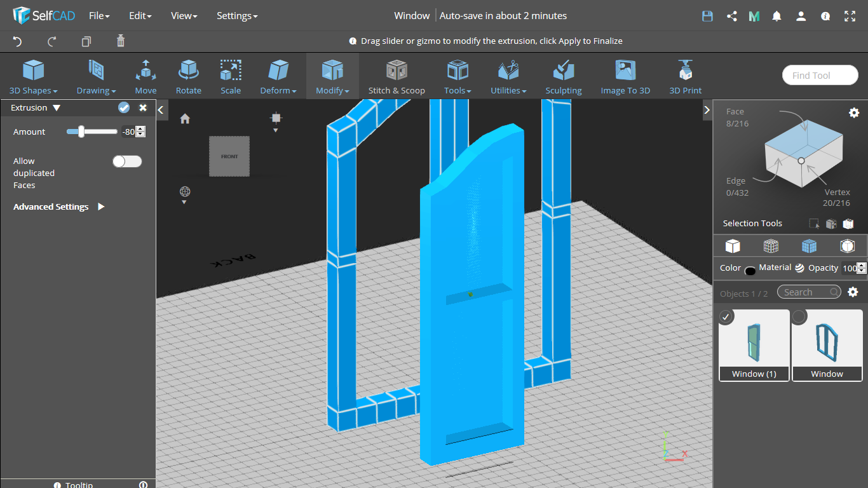Open the Extrusion panel dropdown triangle
The height and width of the screenshot is (488, 868).
click(57, 108)
